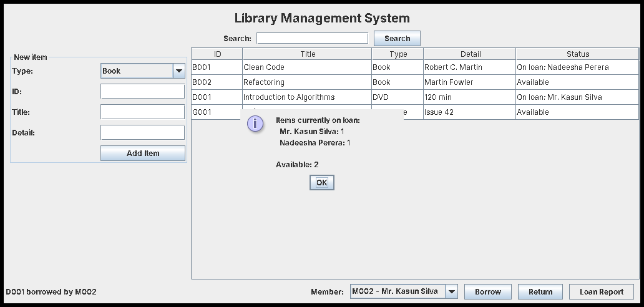Select the Issue 42 detail cell
Screen dimensions: 644x307
(470, 112)
